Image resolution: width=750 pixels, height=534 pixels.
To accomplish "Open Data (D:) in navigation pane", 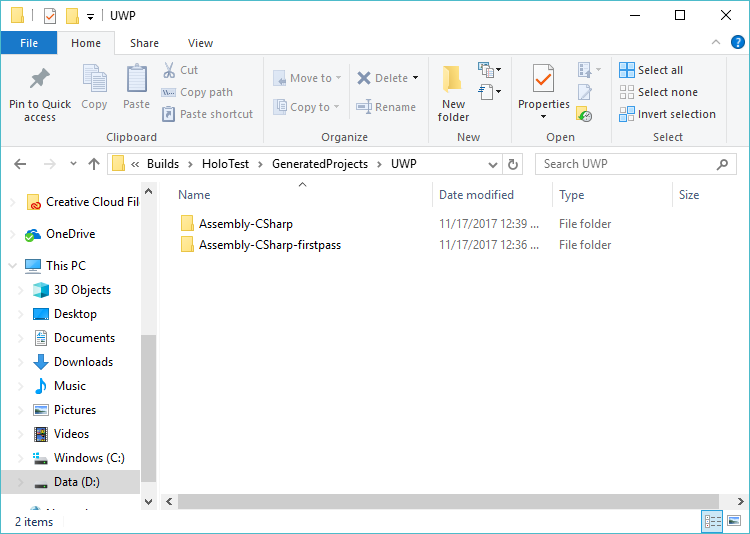I will pos(71,482).
